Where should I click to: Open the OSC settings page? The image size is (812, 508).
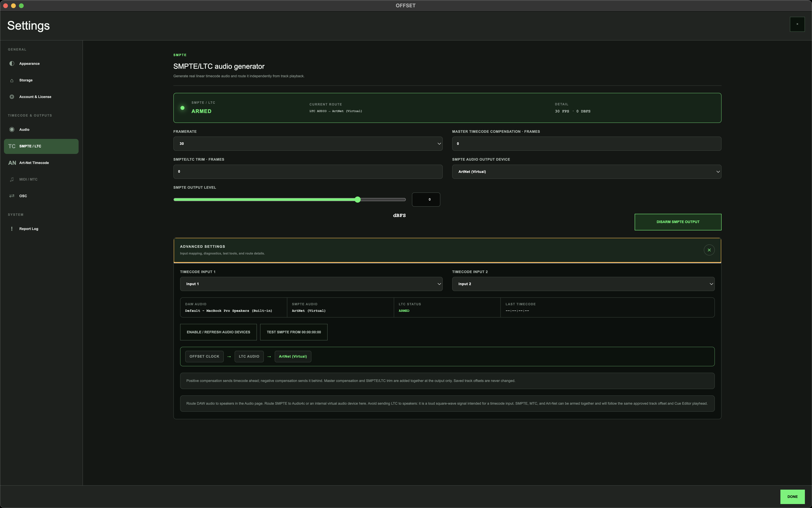pos(41,196)
